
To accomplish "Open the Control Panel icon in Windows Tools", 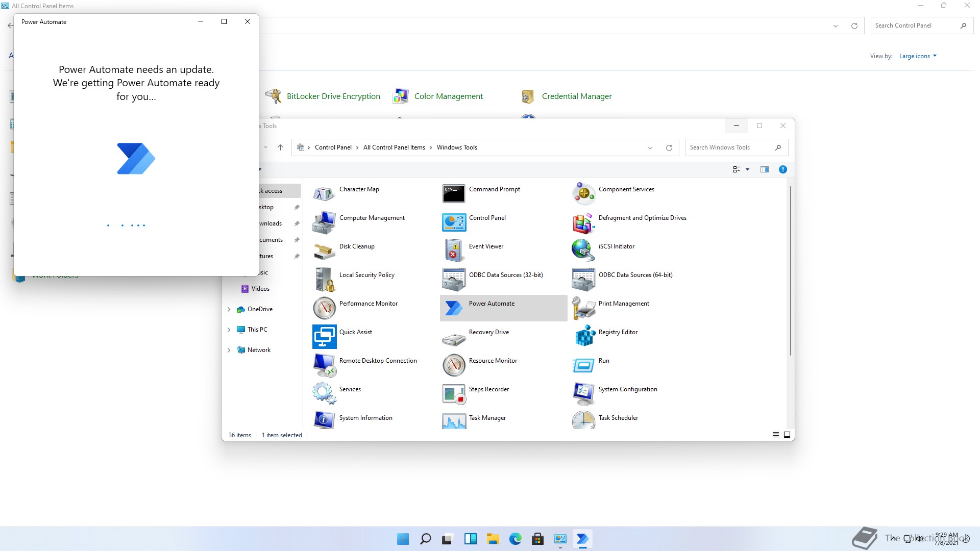I will click(454, 222).
